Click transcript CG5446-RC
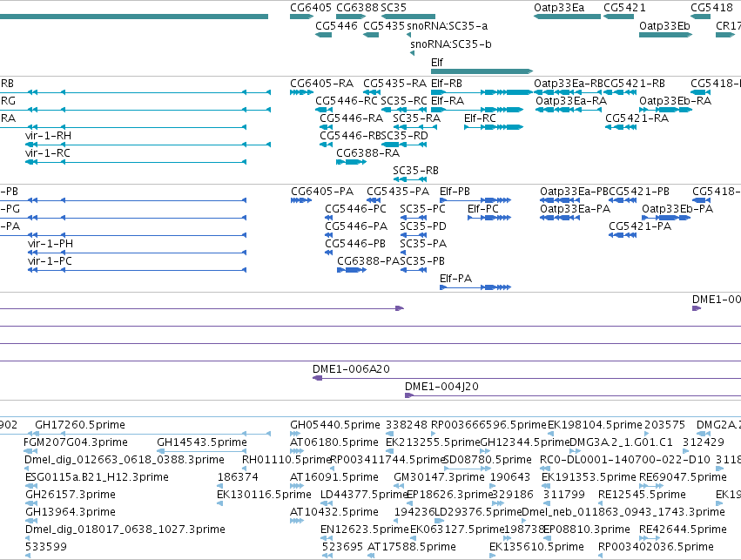Screen dimensions: 741x560 point(347,101)
